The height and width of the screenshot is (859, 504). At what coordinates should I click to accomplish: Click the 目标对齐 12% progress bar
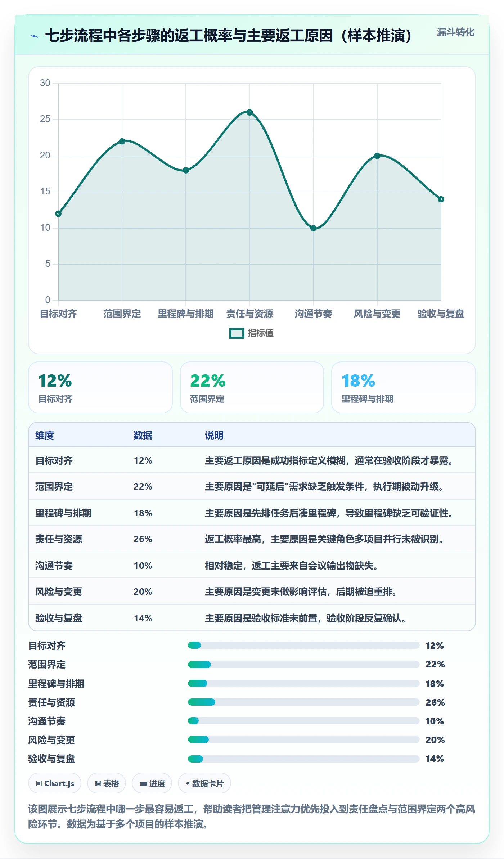(304, 645)
